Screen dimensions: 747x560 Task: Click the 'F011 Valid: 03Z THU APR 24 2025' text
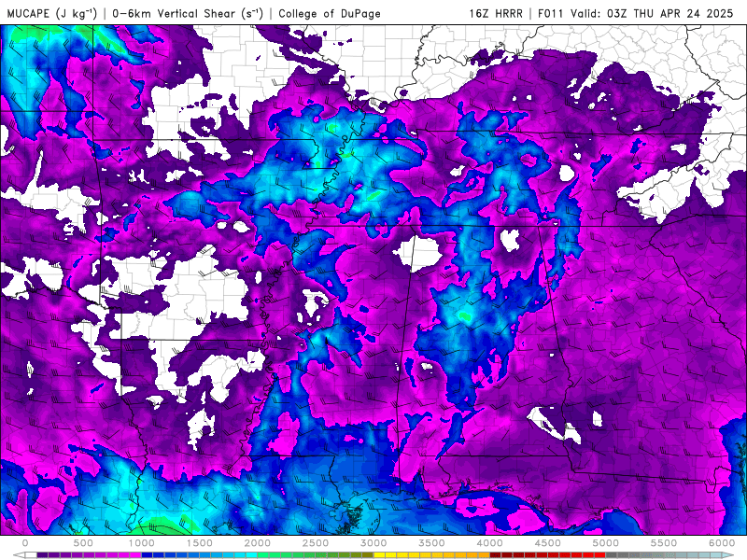point(636,13)
